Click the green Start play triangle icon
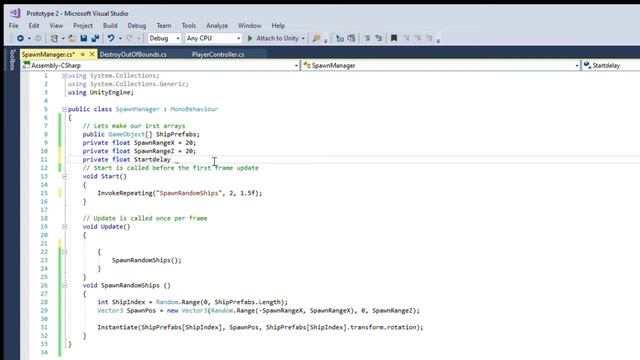The image size is (640, 360). pyautogui.click(x=250, y=38)
